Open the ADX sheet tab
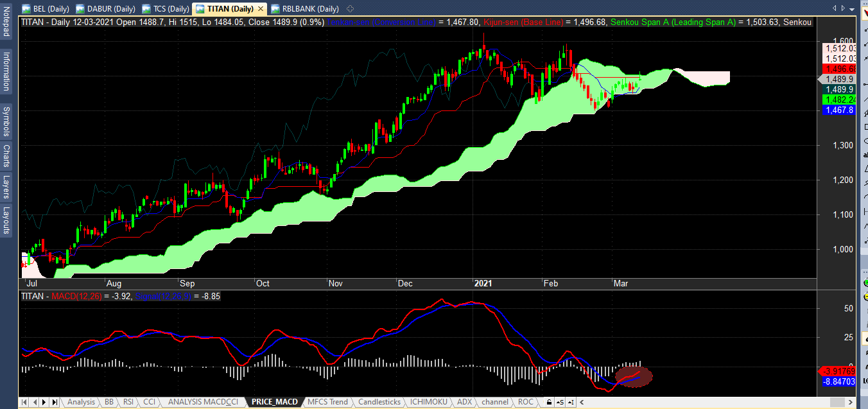 [x=464, y=402]
